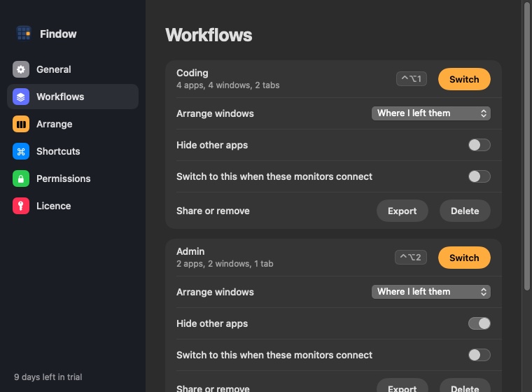This screenshot has height=392, width=532.
Task: Click the Workflows page heading
Action: [x=209, y=35]
